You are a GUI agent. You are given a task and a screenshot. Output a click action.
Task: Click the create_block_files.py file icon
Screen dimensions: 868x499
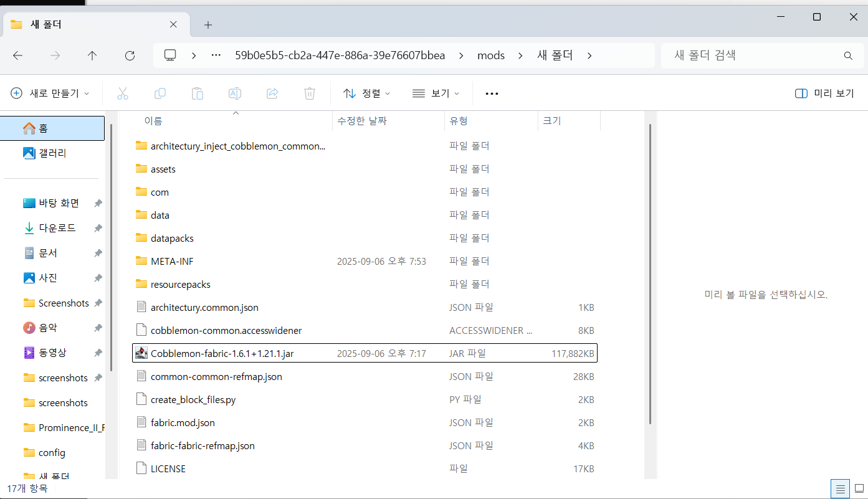(141, 400)
